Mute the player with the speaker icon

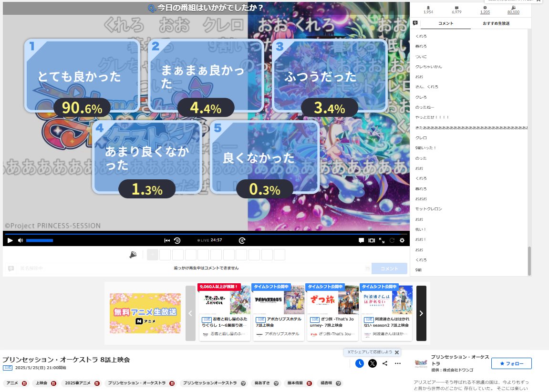[21, 240]
